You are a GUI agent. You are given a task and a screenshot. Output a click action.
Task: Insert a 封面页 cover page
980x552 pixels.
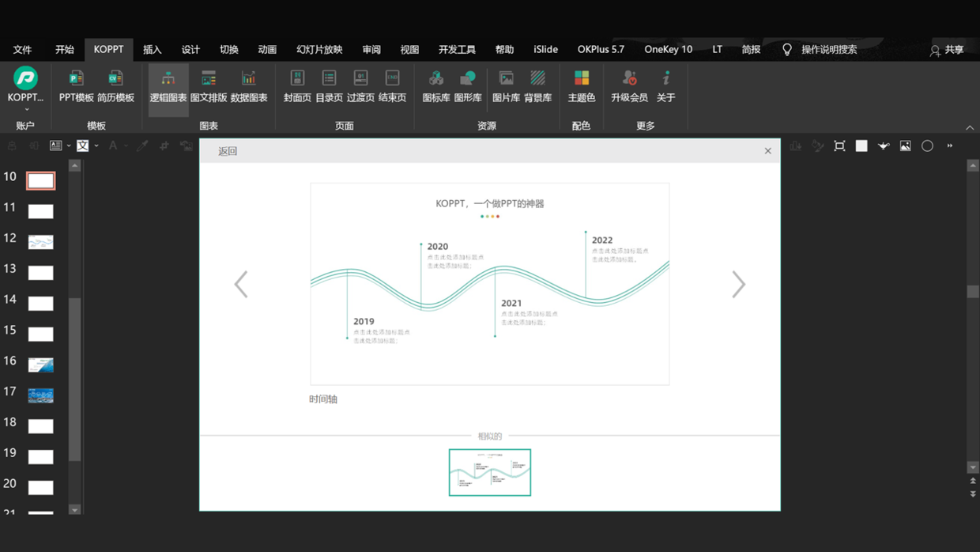[297, 86]
